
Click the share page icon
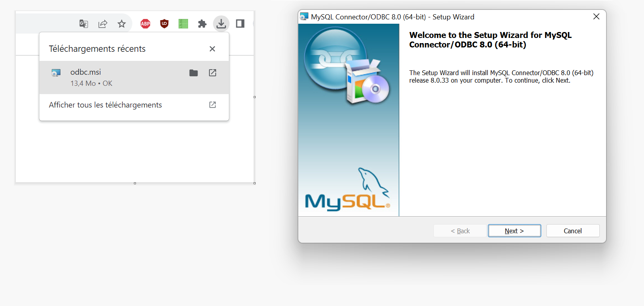click(103, 24)
